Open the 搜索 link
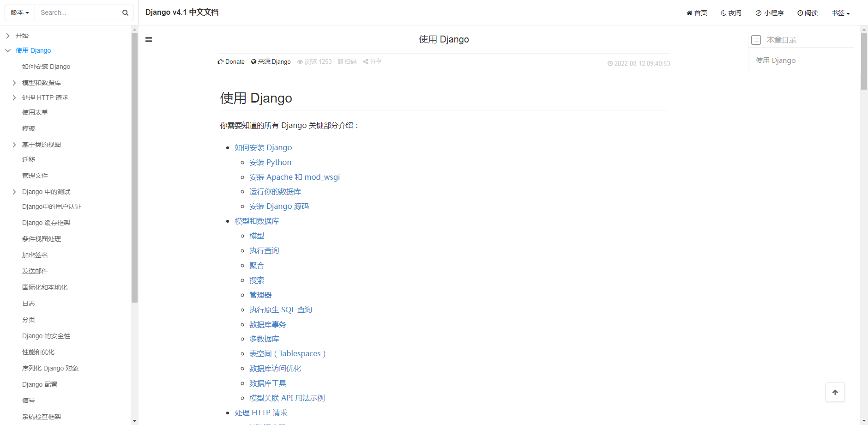Screen dimensions: 868x425 click(257, 280)
